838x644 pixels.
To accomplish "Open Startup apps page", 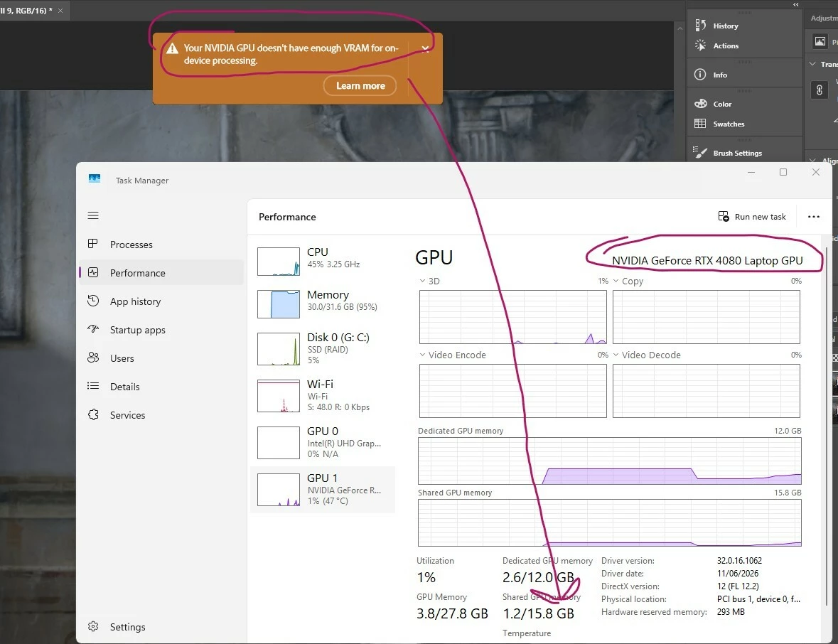I will [161, 330].
